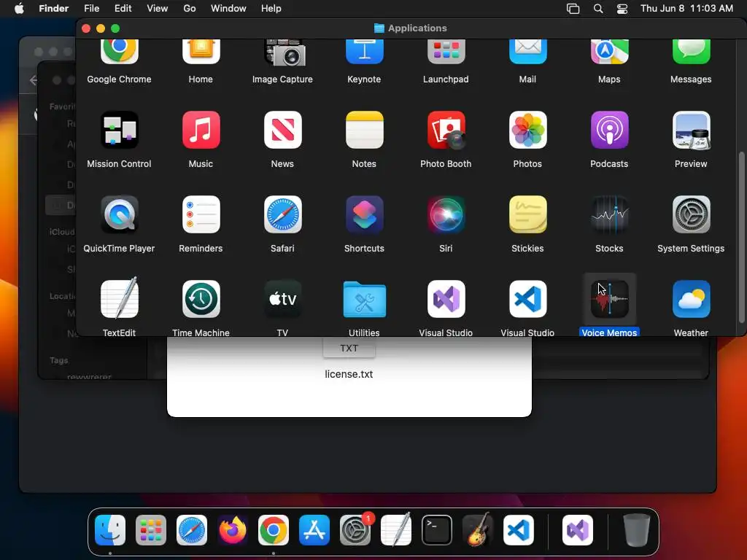This screenshot has height=560, width=747.
Task: Select license.txt file in preview panel
Action: tap(349, 374)
